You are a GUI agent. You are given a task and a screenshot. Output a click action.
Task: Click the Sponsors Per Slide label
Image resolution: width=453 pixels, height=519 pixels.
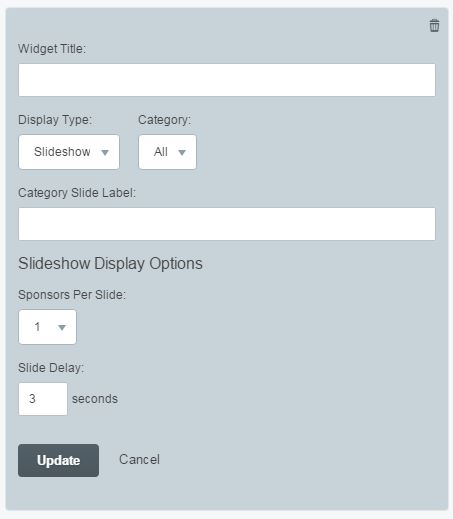(72, 295)
